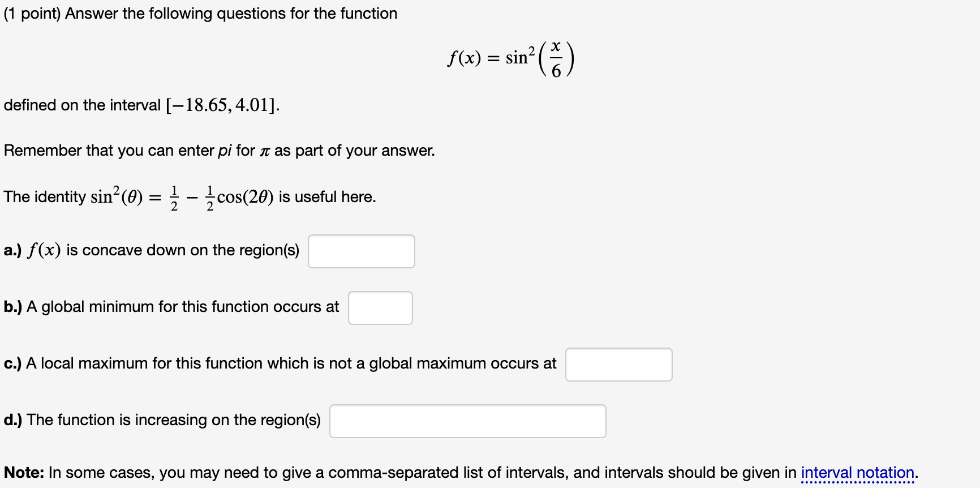Click the bold Note: label

[24, 473]
